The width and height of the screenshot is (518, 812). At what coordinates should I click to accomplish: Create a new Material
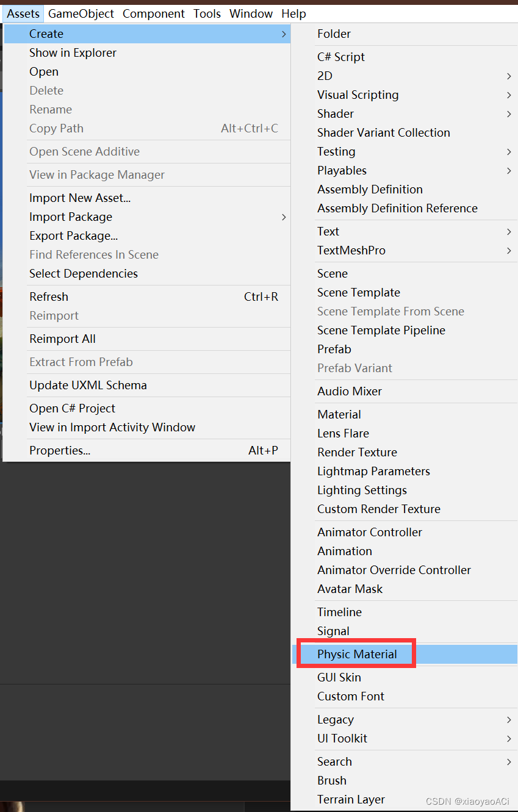pos(405,414)
